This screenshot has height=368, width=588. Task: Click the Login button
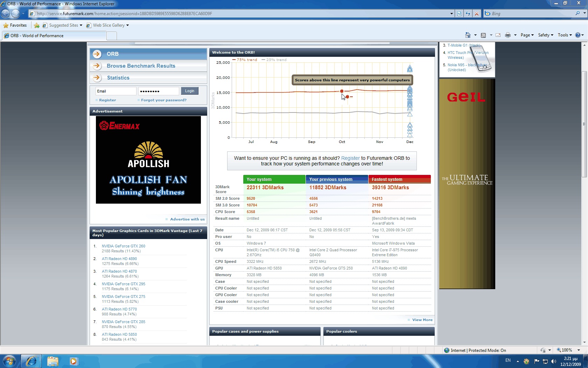pos(190,91)
